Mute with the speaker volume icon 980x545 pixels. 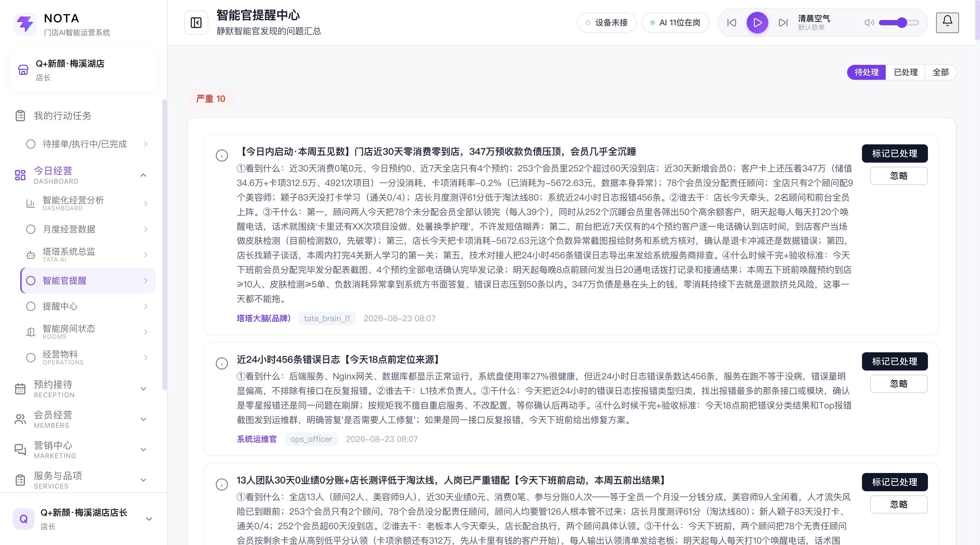click(x=869, y=23)
